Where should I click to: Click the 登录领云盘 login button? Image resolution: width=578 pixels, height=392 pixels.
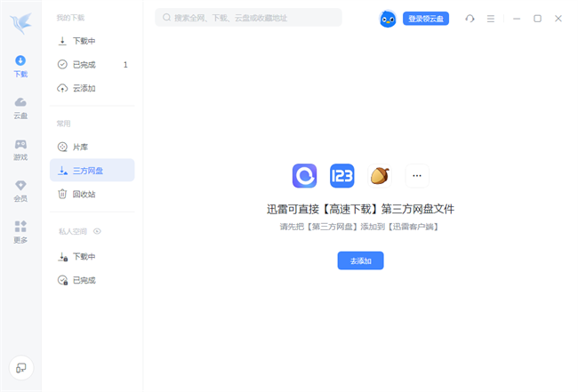coord(426,18)
